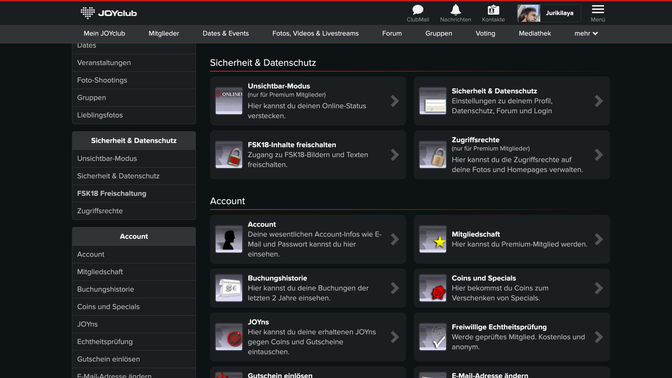Click the Jurikilaya profile avatar

pos(528,13)
